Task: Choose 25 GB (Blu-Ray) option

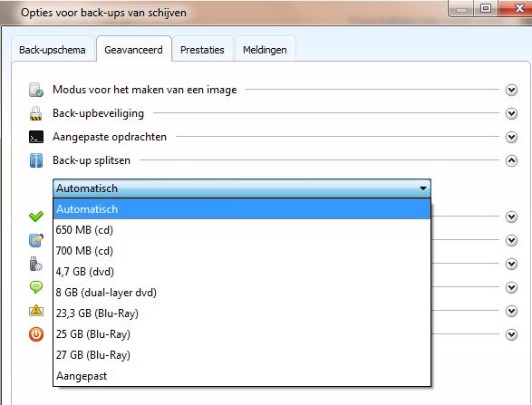Action: pyautogui.click(x=242, y=334)
